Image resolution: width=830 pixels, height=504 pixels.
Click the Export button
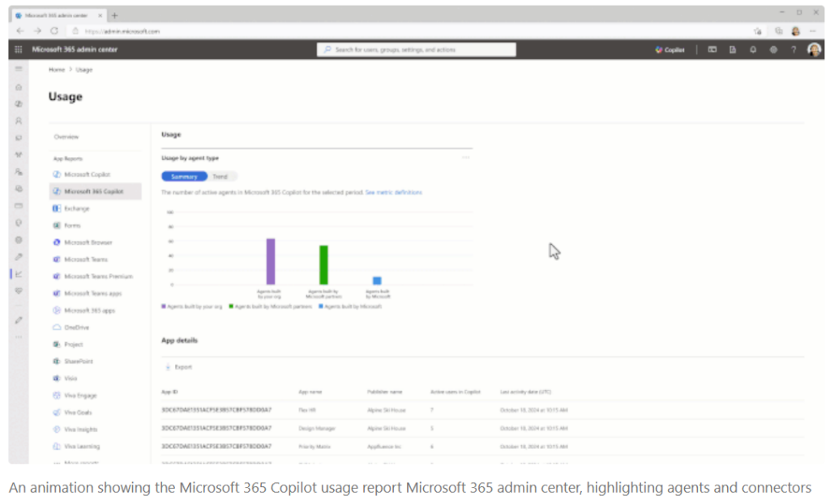[x=179, y=367]
